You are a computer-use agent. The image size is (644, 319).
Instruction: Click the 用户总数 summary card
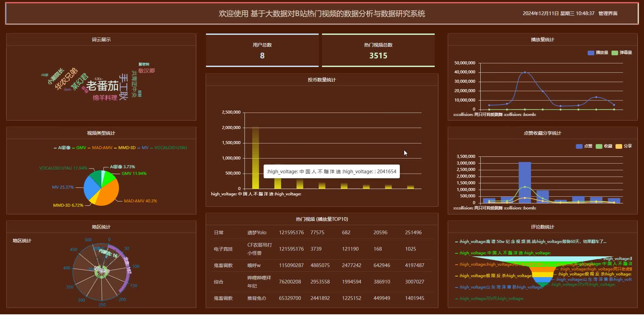click(x=262, y=51)
